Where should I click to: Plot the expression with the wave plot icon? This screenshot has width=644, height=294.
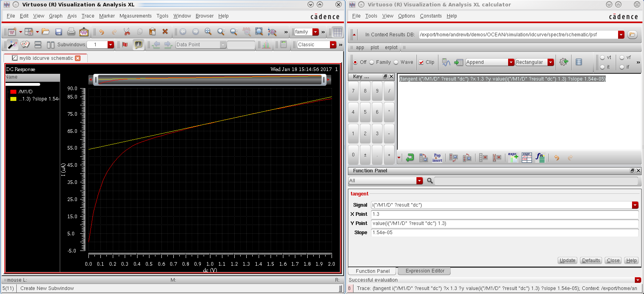[x=446, y=62]
